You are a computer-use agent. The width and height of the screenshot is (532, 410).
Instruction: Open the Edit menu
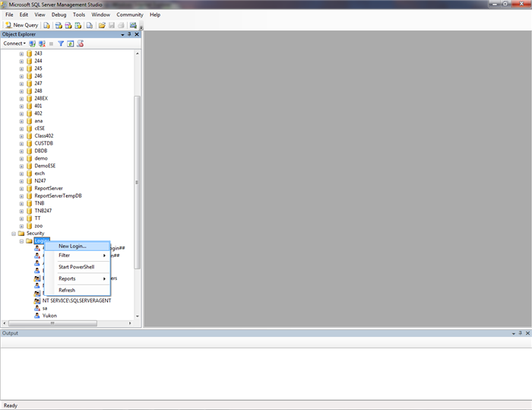tap(24, 14)
